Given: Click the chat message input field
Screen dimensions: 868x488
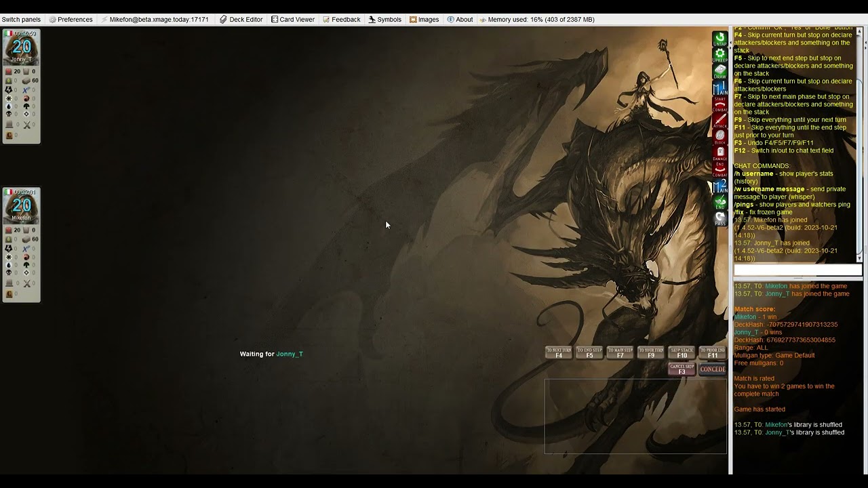Looking at the screenshot, I should [x=797, y=270].
